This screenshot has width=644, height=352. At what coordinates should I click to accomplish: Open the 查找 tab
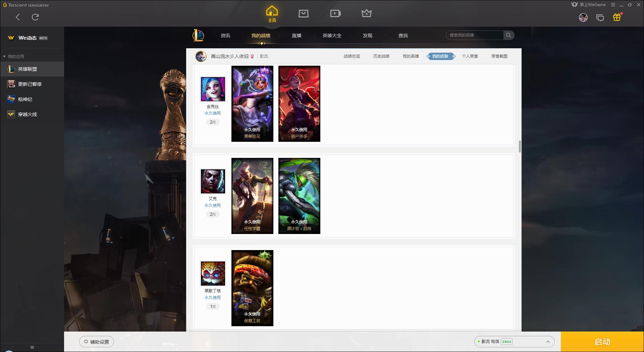coord(403,36)
